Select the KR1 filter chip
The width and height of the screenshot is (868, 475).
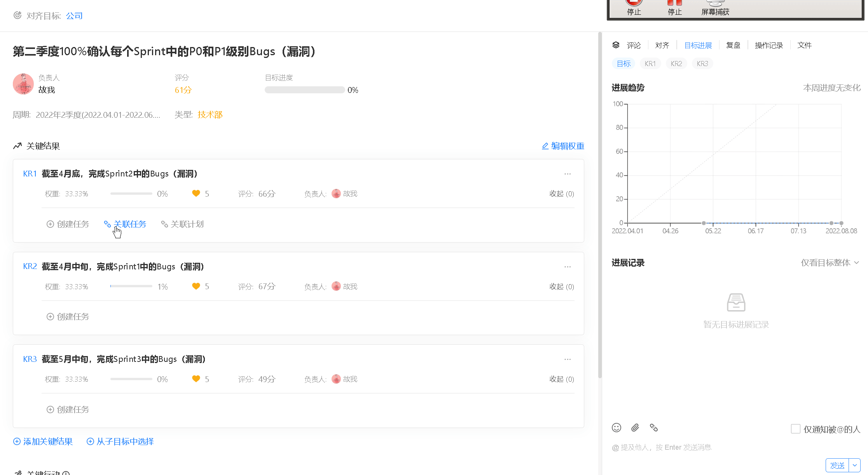tap(650, 64)
